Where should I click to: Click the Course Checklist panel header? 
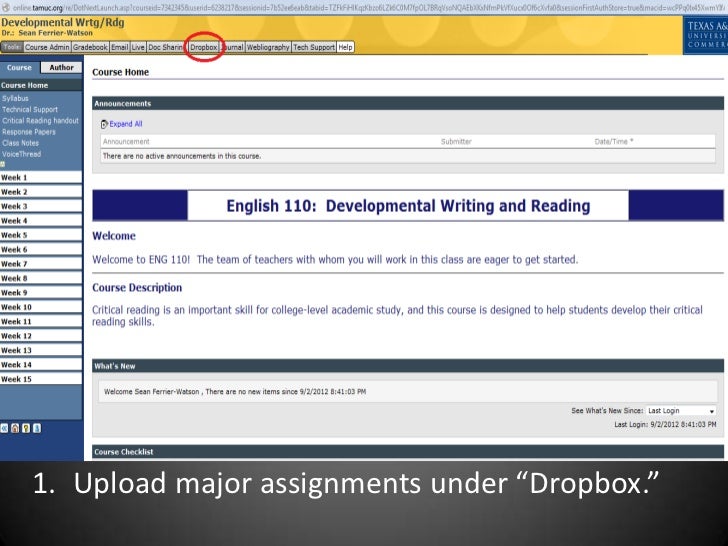408,452
